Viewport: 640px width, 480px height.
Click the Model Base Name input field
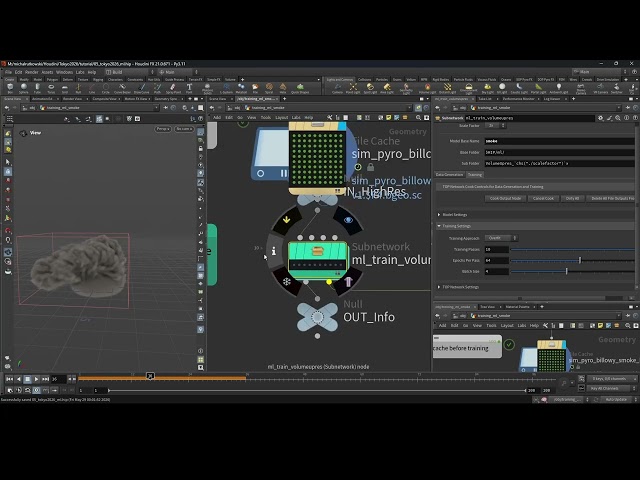tap(559, 141)
